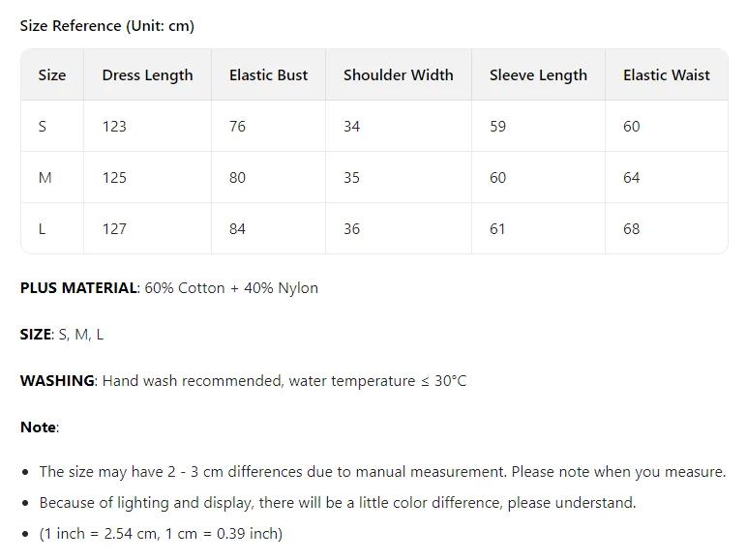
Task: Click the WASHING instruction line
Action: (244, 381)
